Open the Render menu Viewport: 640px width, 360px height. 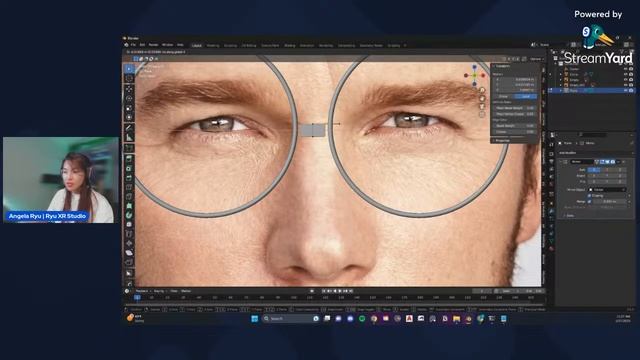[153, 45]
